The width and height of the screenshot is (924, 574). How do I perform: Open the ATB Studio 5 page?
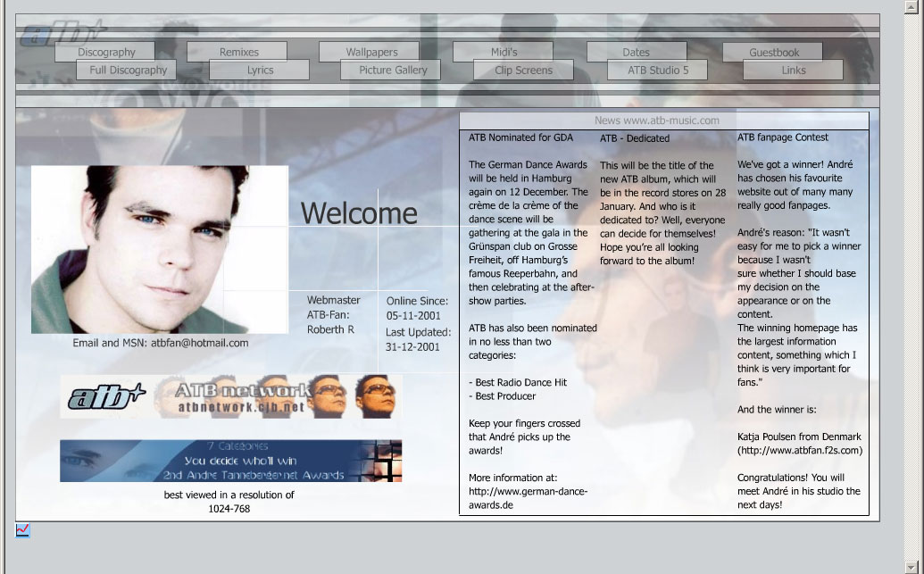[x=657, y=71]
